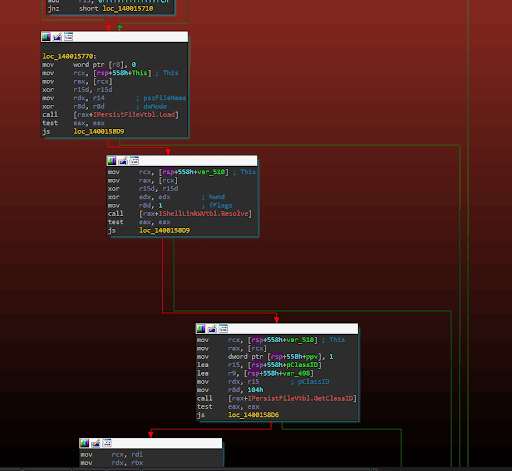
Task: Click the color palette icon on the loc_140015770 node
Action: (46, 37)
